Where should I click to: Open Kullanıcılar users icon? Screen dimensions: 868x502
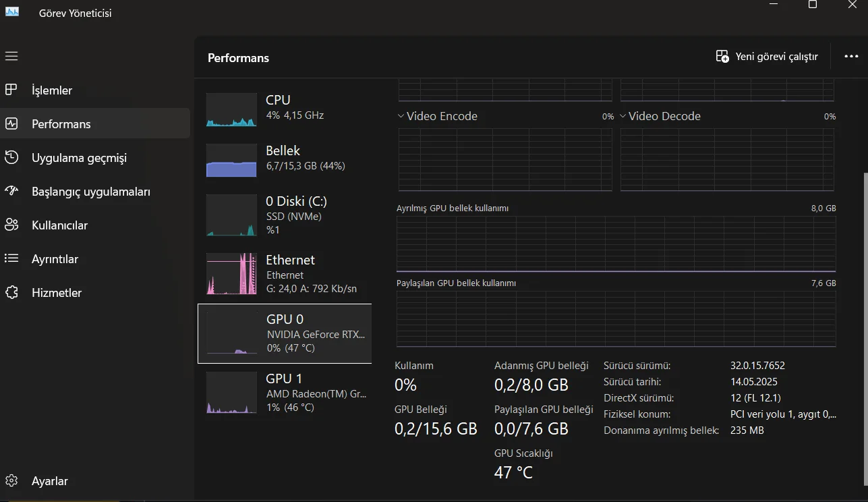11,225
